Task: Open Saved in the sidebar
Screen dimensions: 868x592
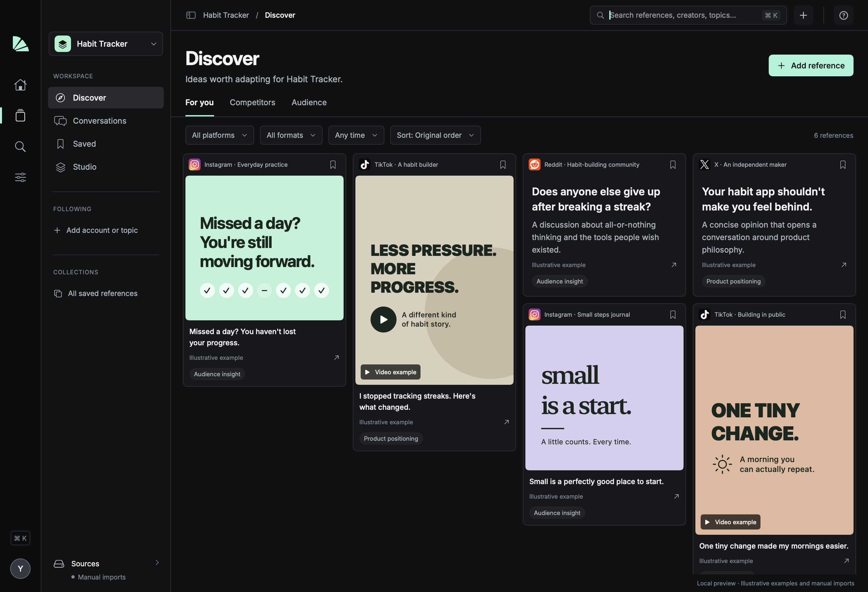Action: [x=106, y=144]
